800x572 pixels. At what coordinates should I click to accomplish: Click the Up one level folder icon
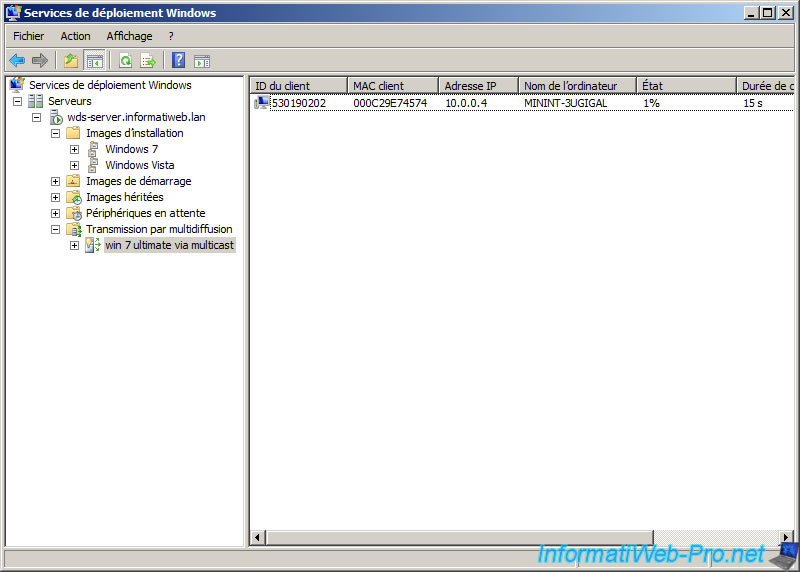(x=71, y=61)
